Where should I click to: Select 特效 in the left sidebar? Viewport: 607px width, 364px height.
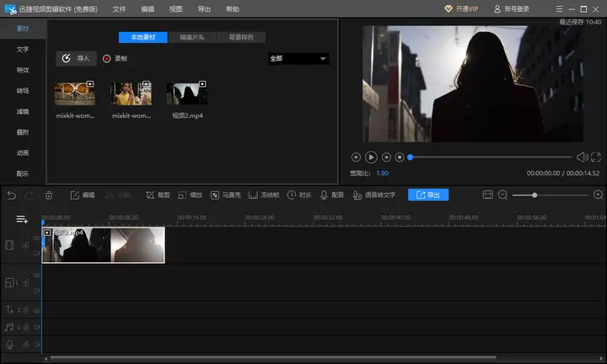[x=23, y=70]
